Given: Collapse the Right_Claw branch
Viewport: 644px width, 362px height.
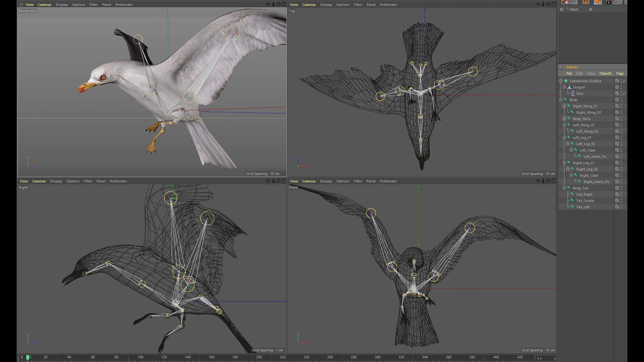Looking at the screenshot, I should point(571,175).
